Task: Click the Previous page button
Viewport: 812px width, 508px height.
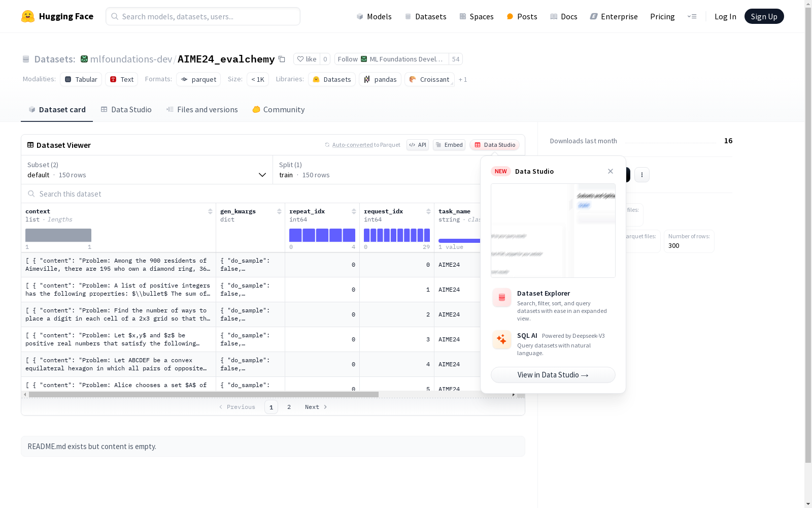Action: tap(237, 407)
